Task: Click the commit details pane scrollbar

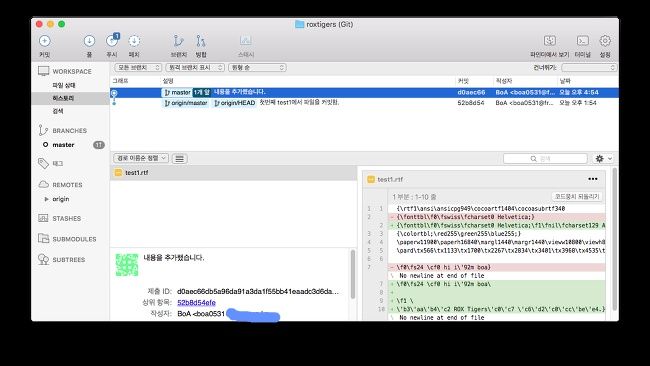Action: pos(353,274)
